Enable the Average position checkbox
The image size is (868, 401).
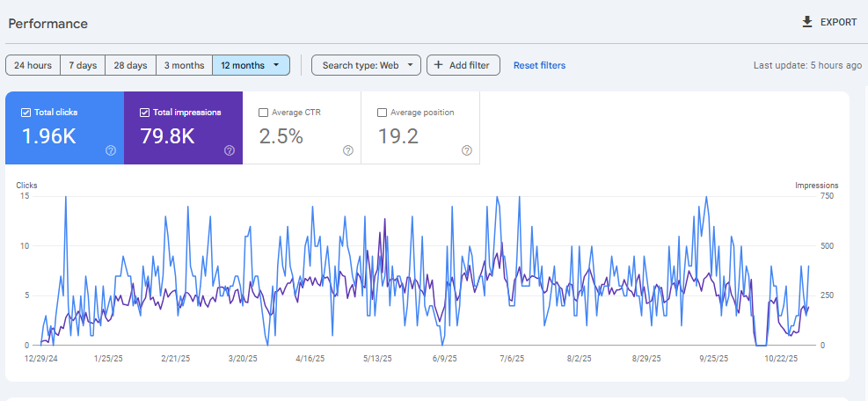click(x=382, y=113)
